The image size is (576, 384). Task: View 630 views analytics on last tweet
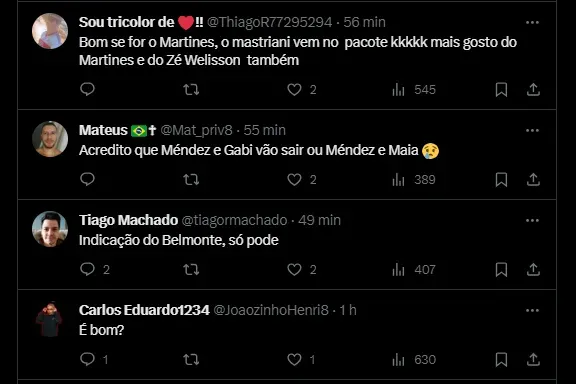coord(414,359)
